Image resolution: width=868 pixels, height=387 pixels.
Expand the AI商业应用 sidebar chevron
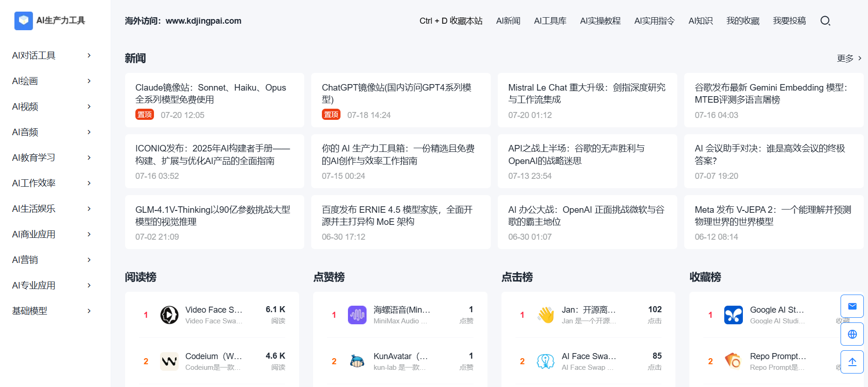[x=89, y=235]
